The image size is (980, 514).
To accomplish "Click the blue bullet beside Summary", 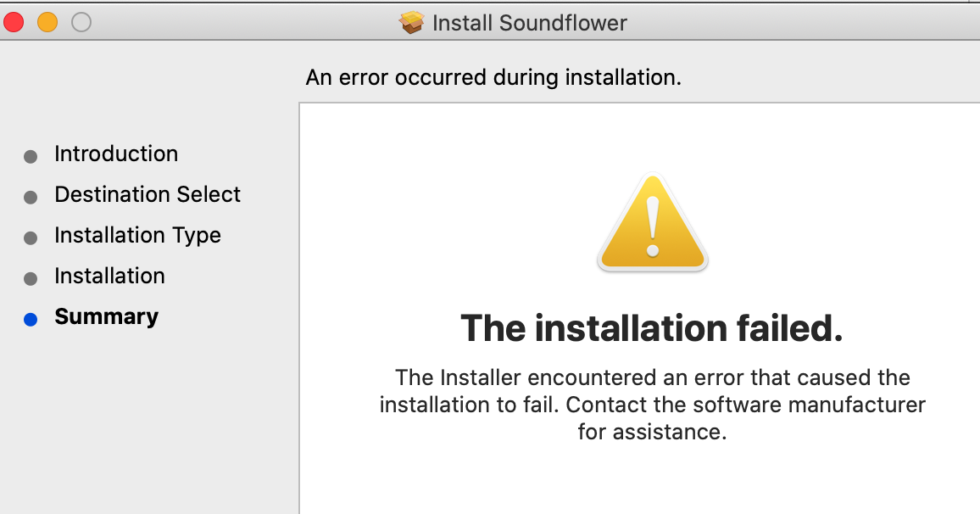I will point(31,320).
